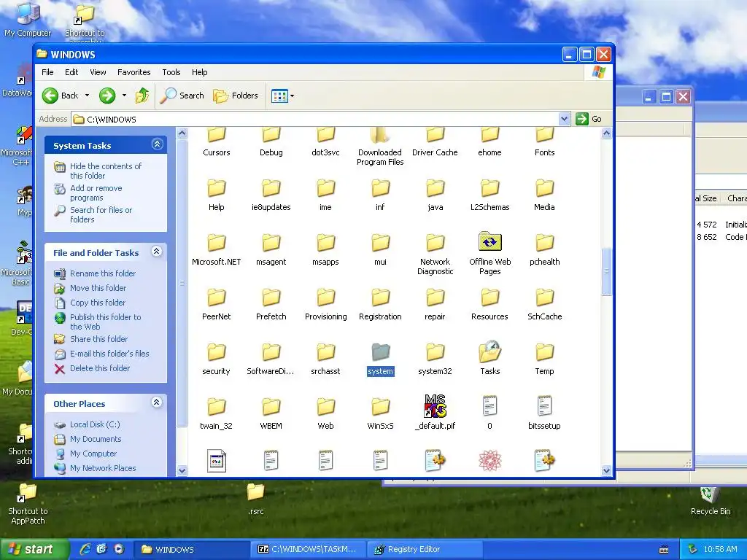The image size is (747, 560).
Task: Select the system32 folder icon
Action: [x=435, y=353]
